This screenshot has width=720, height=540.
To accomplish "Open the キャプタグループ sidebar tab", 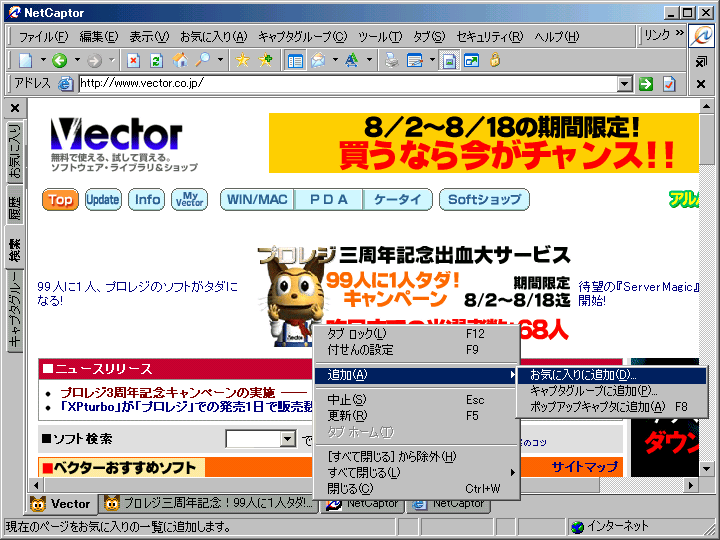I will 15,309.
